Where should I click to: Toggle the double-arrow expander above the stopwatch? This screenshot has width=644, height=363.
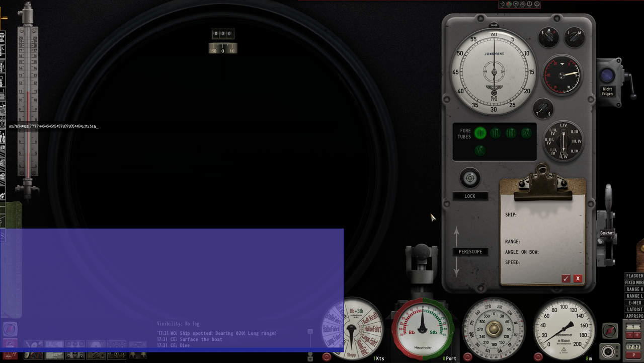(x=494, y=25)
